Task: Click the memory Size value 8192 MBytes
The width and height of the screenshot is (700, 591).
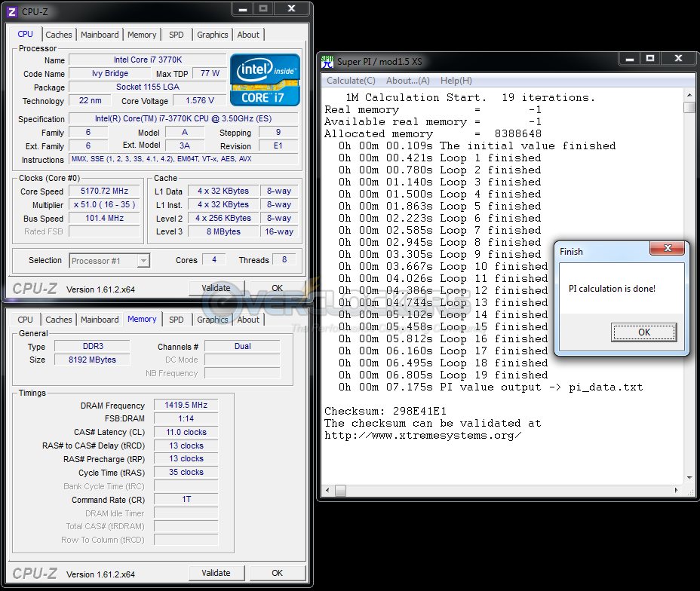Action: pos(92,360)
